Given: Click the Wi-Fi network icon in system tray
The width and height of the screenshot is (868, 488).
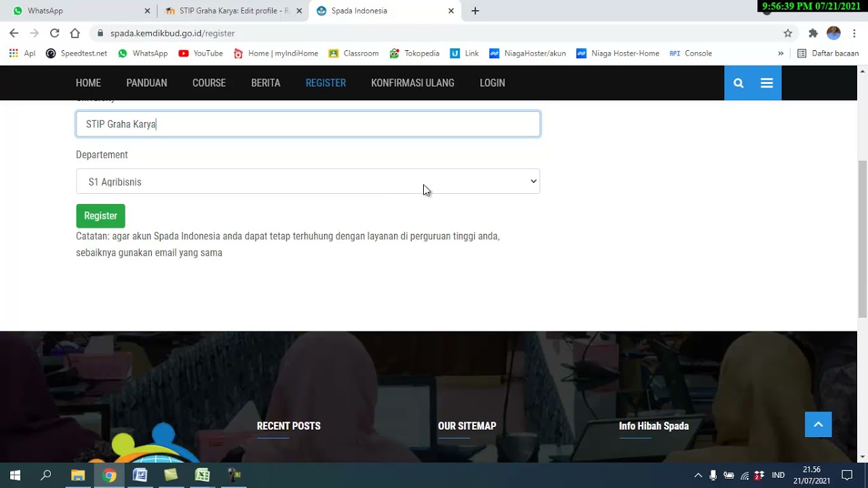Looking at the screenshot, I should tap(745, 475).
